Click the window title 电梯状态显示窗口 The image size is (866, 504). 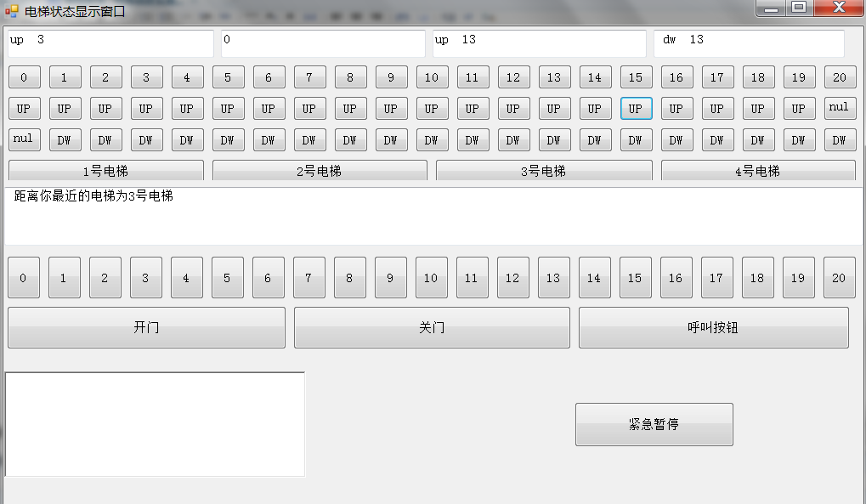click(75, 11)
